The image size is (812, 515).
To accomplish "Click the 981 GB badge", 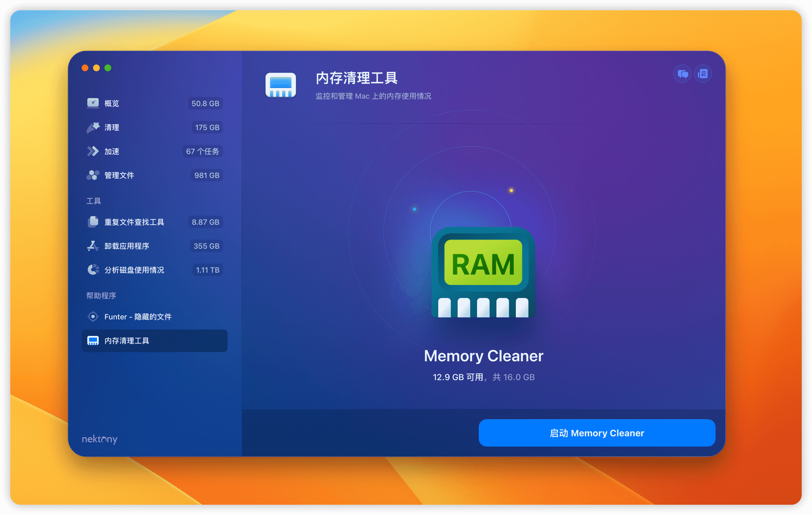I will [x=207, y=175].
